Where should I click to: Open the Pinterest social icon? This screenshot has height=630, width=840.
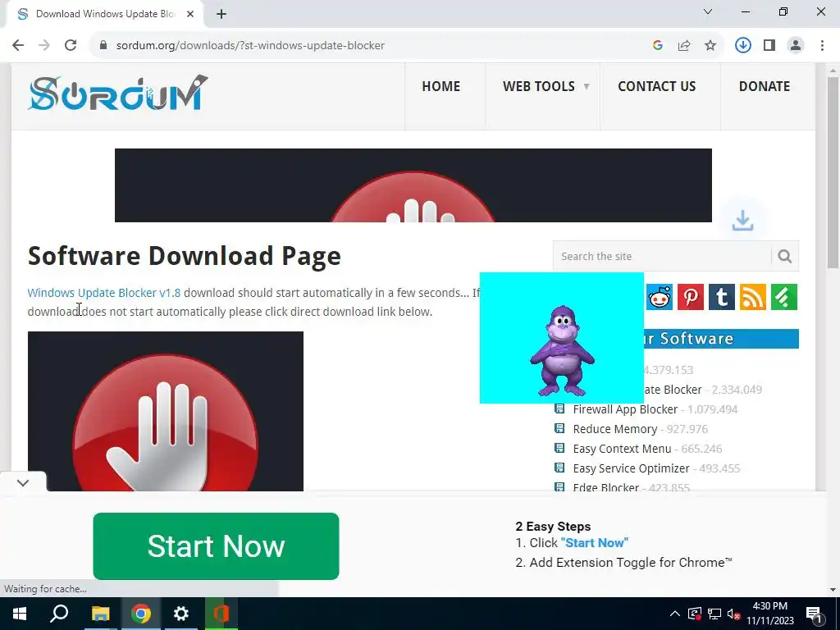coord(691,297)
